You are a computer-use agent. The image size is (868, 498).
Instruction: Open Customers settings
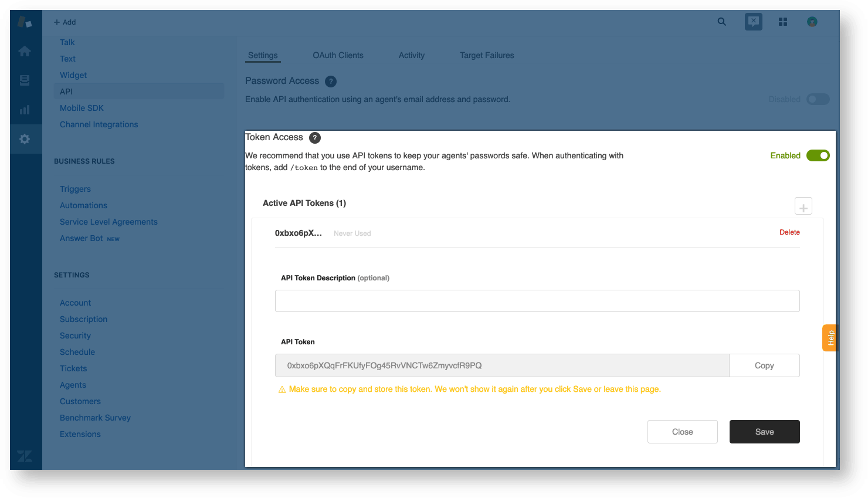click(x=80, y=401)
